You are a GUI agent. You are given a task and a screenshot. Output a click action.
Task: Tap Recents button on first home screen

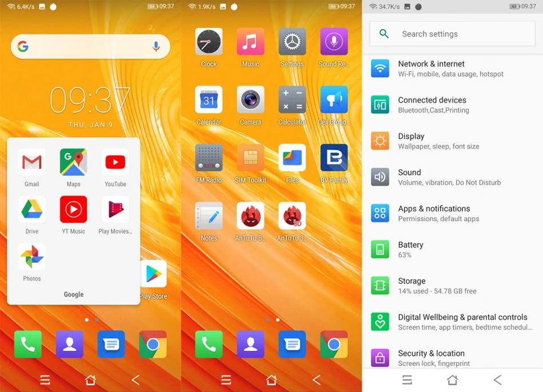click(x=45, y=380)
